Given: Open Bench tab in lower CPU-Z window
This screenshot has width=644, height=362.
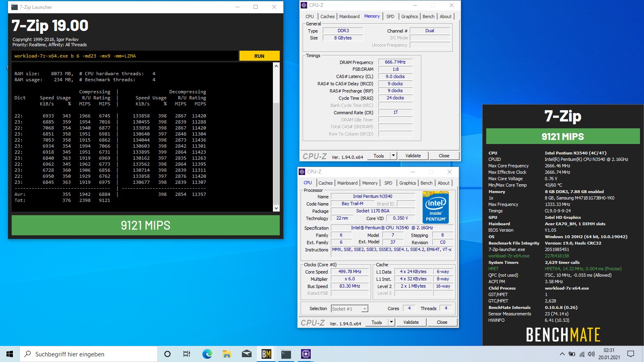Looking at the screenshot, I should [426, 183].
